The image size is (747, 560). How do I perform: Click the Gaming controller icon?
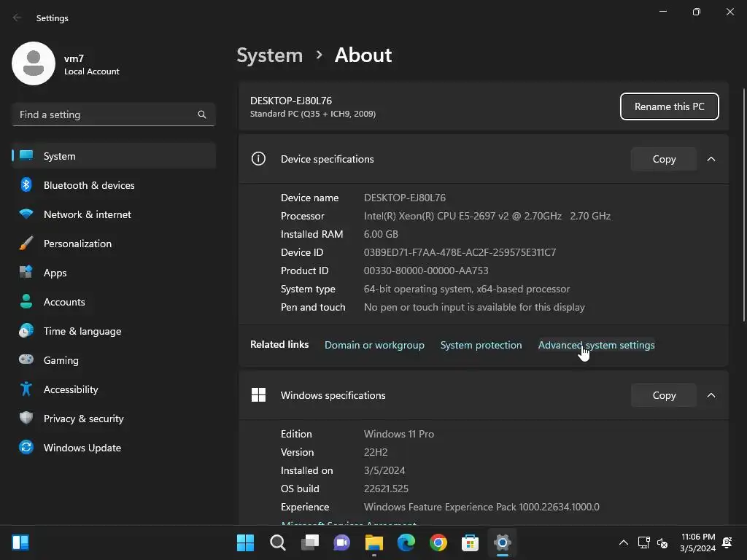(26, 359)
